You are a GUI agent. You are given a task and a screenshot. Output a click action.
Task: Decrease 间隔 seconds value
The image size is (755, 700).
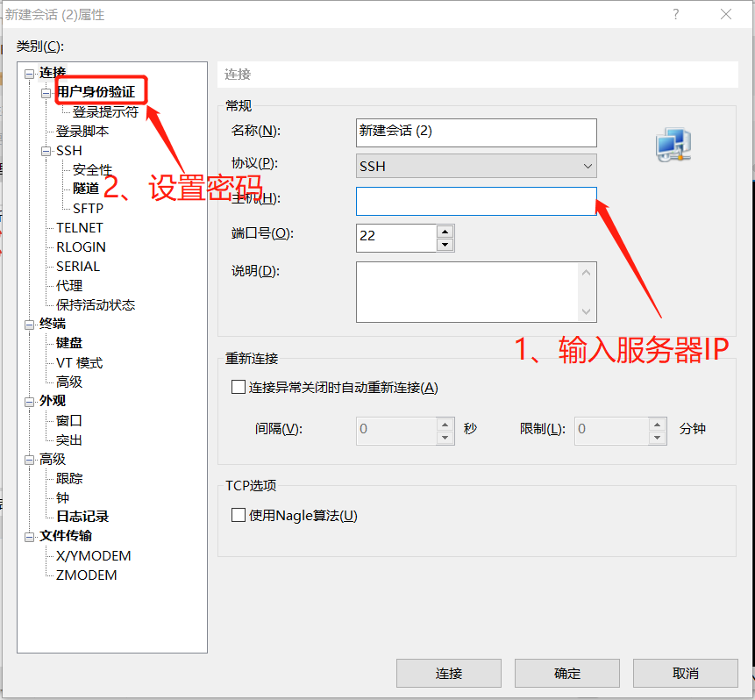click(445, 438)
